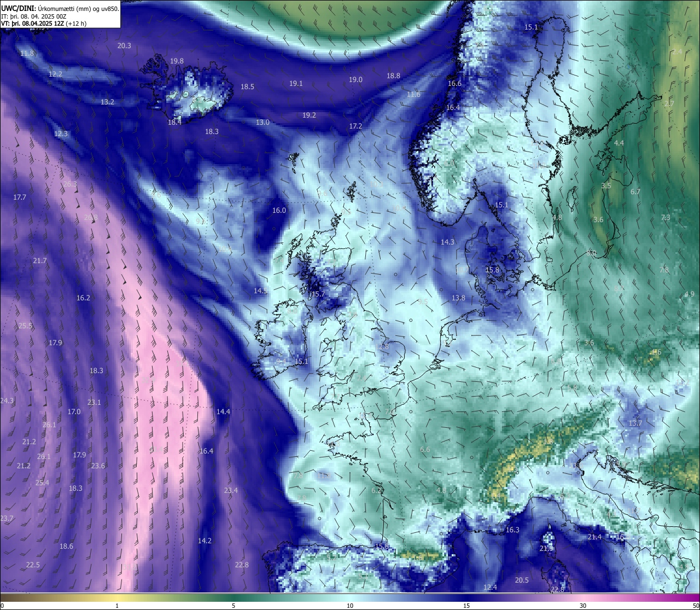Select the 12.2 value label
This screenshot has width=700, height=610.
pyautogui.click(x=55, y=74)
